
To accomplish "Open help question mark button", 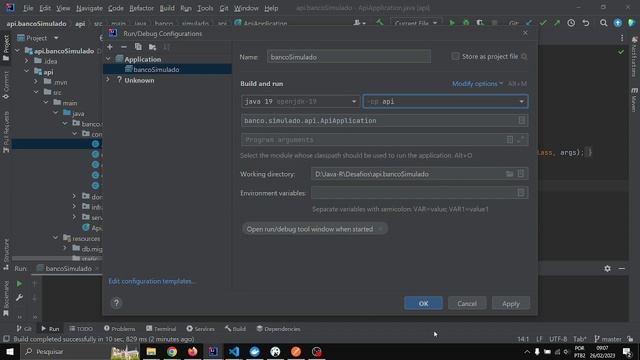I will pos(116,303).
